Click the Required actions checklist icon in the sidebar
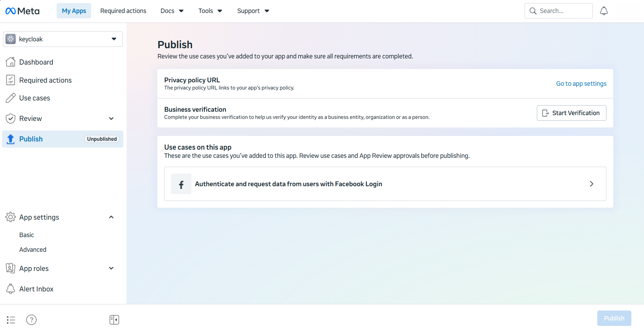This screenshot has height=329, width=644. pos(11,80)
